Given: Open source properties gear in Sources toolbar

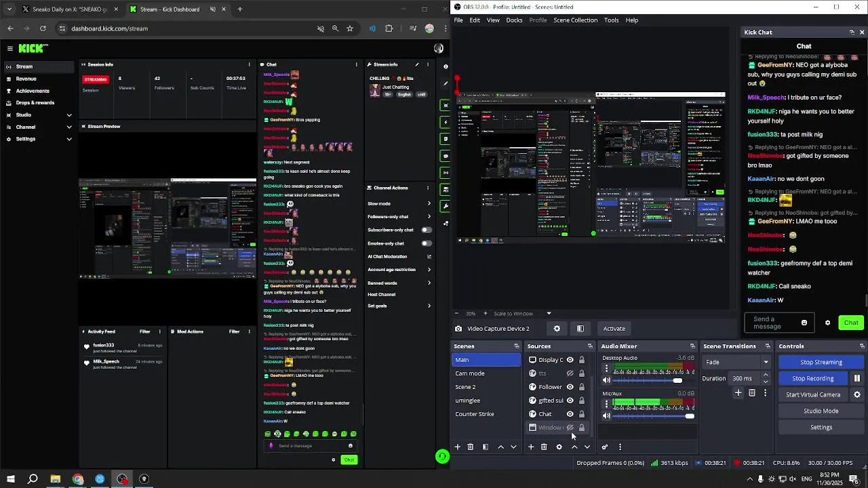Looking at the screenshot, I should (x=559, y=447).
